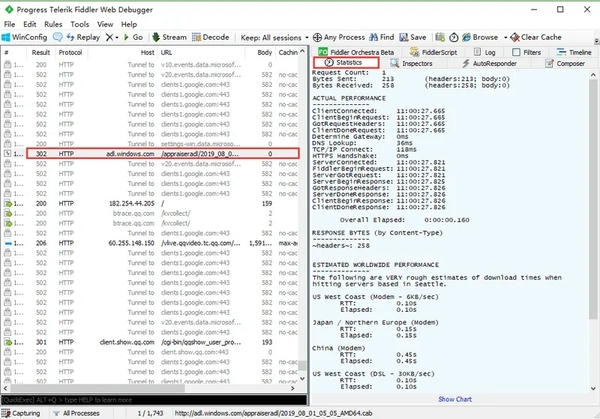Click the comment speech bubble icon

tap(58, 37)
